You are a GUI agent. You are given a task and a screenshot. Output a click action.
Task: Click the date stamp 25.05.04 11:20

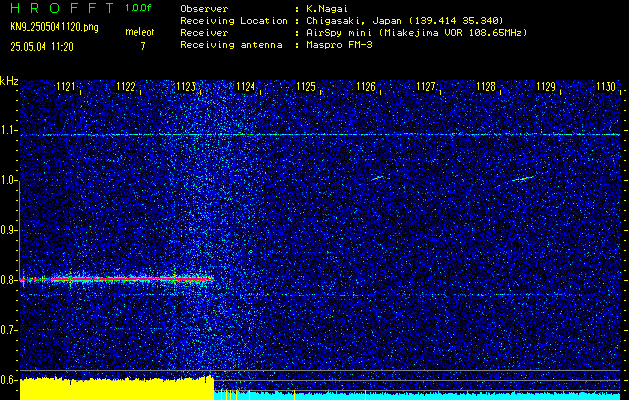point(42,47)
